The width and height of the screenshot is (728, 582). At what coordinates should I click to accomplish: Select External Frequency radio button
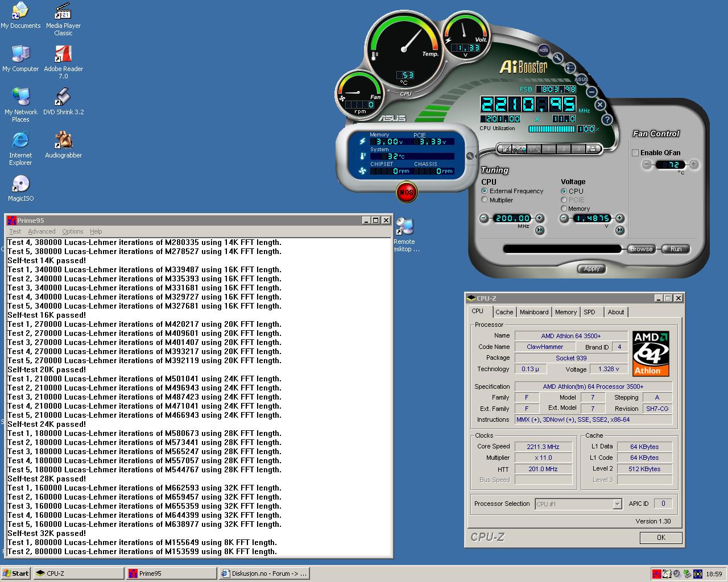tap(485, 191)
